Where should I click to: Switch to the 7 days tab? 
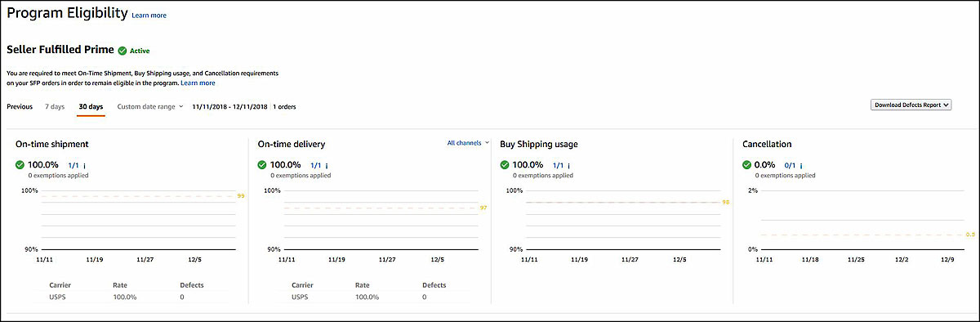[55, 106]
